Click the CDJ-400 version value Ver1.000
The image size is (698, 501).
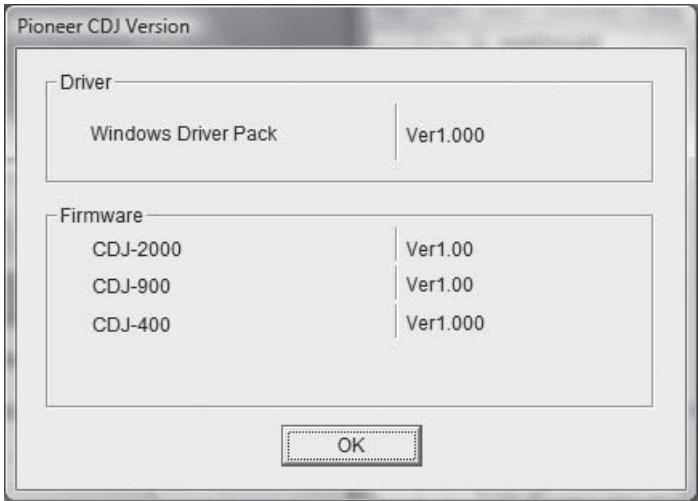pos(445,323)
